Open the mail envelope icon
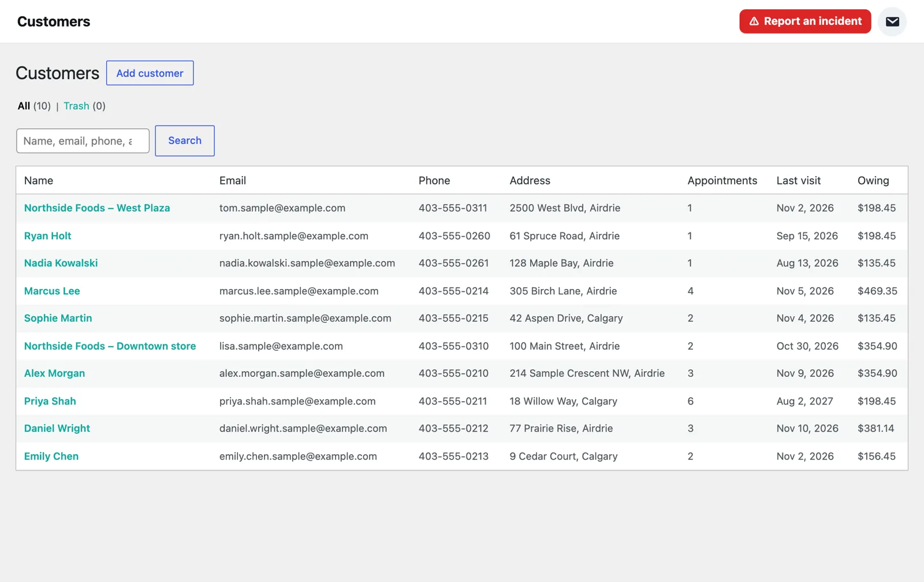Viewport: 924px width, 582px height. [892, 21]
